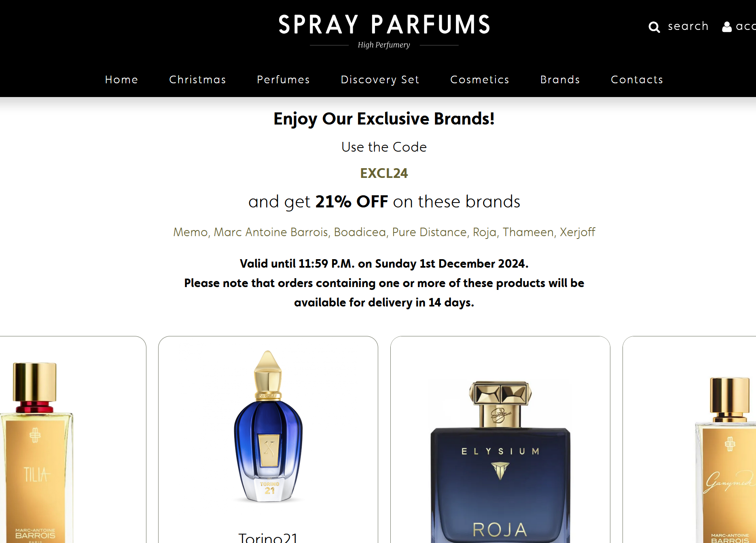Click the Tilia Barrois perfume bottle image

[36, 453]
